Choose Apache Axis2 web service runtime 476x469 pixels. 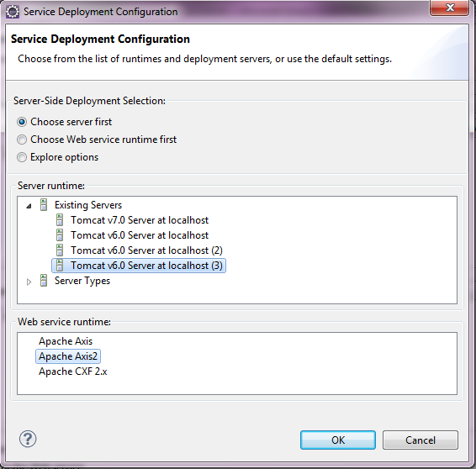[68, 356]
